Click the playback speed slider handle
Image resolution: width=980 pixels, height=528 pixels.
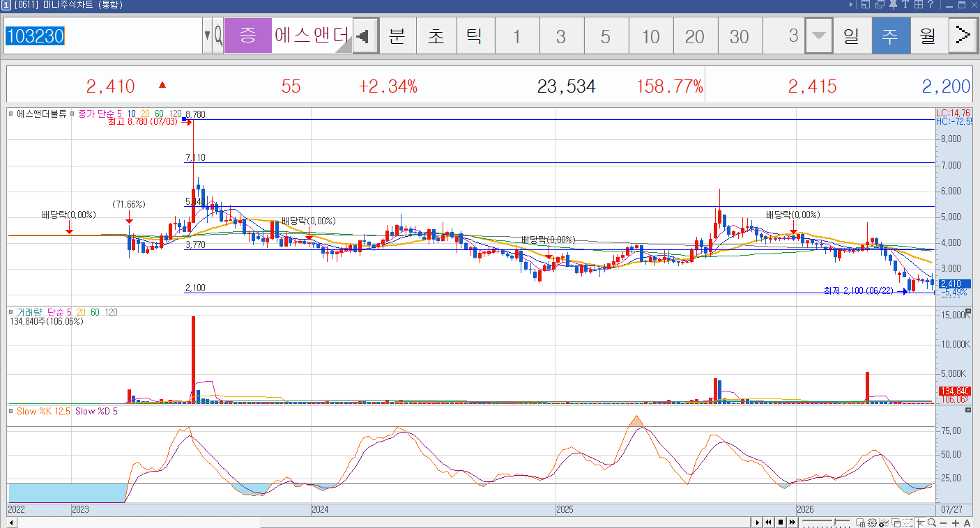(x=836, y=522)
